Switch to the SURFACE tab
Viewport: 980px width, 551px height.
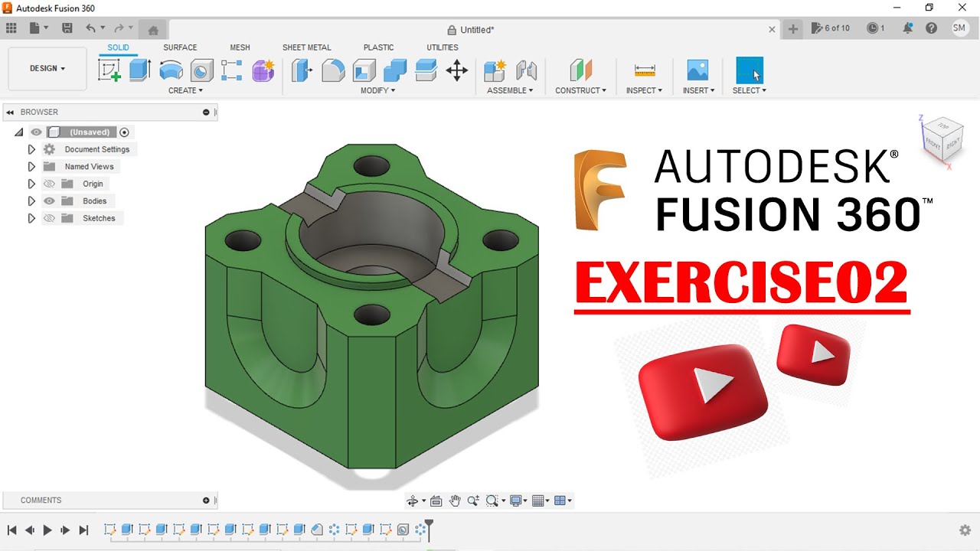[180, 47]
